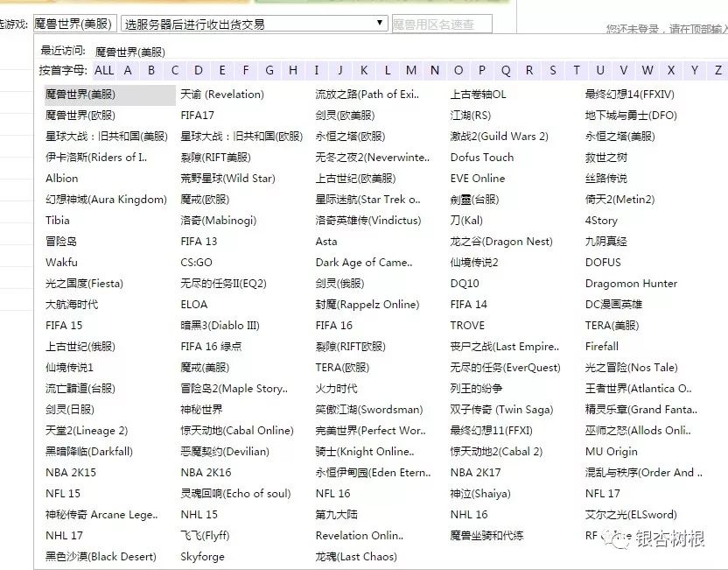Filter games by letter W
The height and width of the screenshot is (570, 728).
pyautogui.click(x=647, y=70)
